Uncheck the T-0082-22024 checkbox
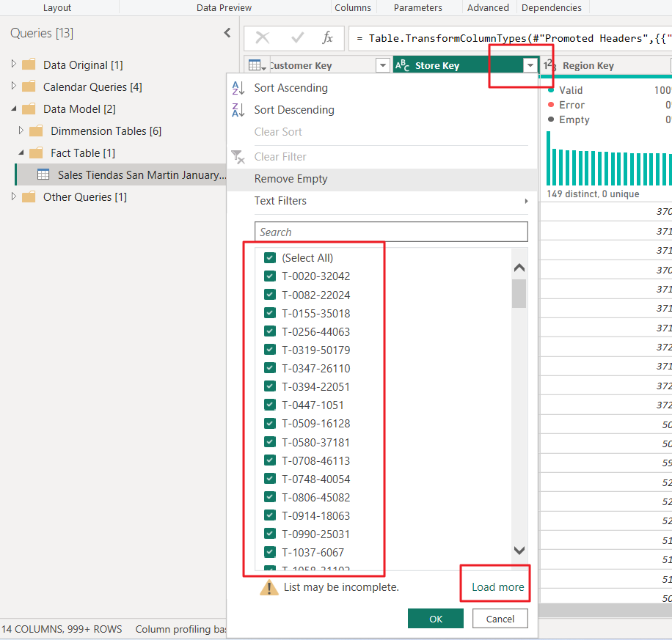 click(x=270, y=295)
